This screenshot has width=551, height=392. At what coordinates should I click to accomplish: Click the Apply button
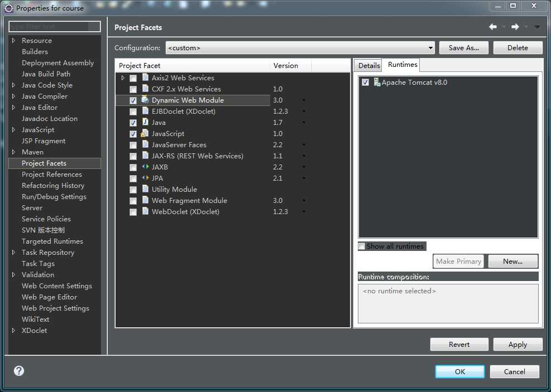click(518, 344)
